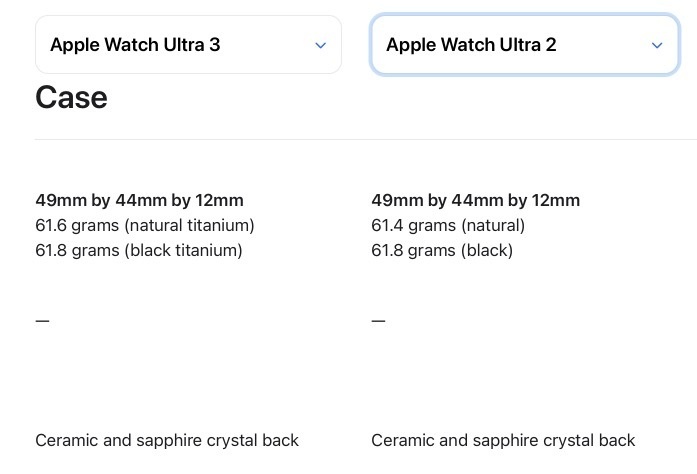Click the 61.4 grams (natural) weight
697x474 pixels.
[x=448, y=225]
